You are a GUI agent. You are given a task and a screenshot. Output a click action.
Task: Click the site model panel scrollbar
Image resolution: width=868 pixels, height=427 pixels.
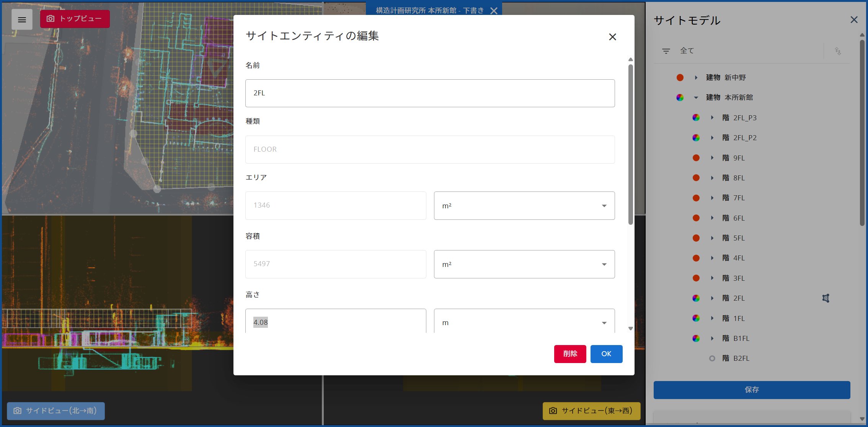click(x=862, y=132)
